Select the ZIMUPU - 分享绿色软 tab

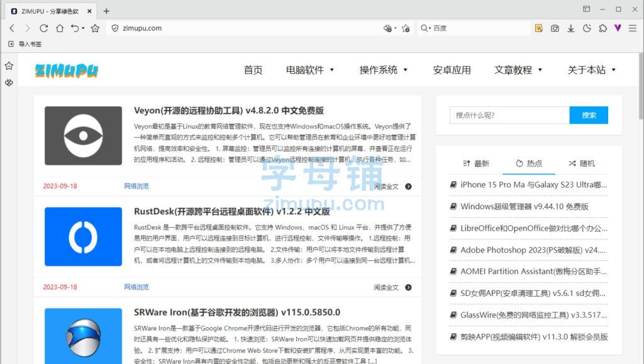tap(50, 11)
